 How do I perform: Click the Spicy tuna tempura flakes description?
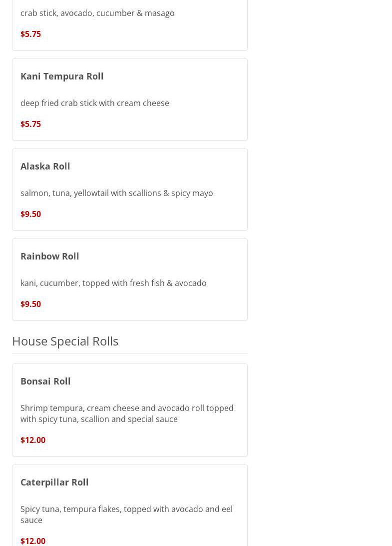click(126, 514)
